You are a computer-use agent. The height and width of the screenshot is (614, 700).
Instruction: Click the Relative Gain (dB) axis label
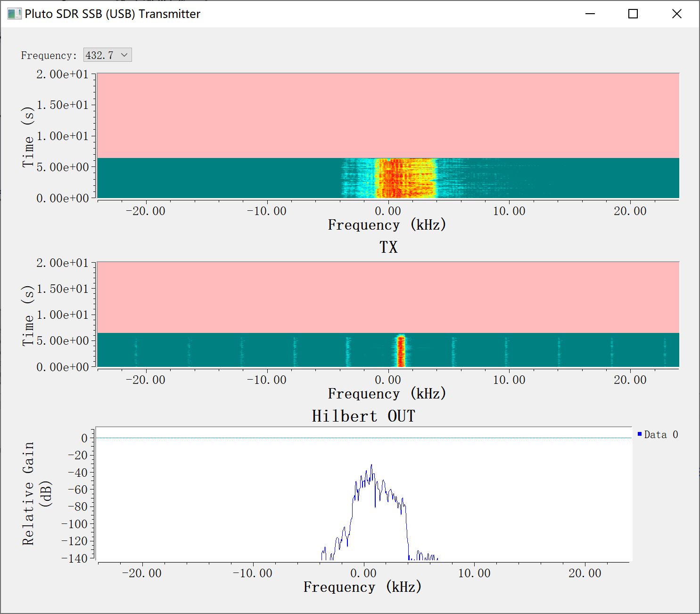[36, 493]
